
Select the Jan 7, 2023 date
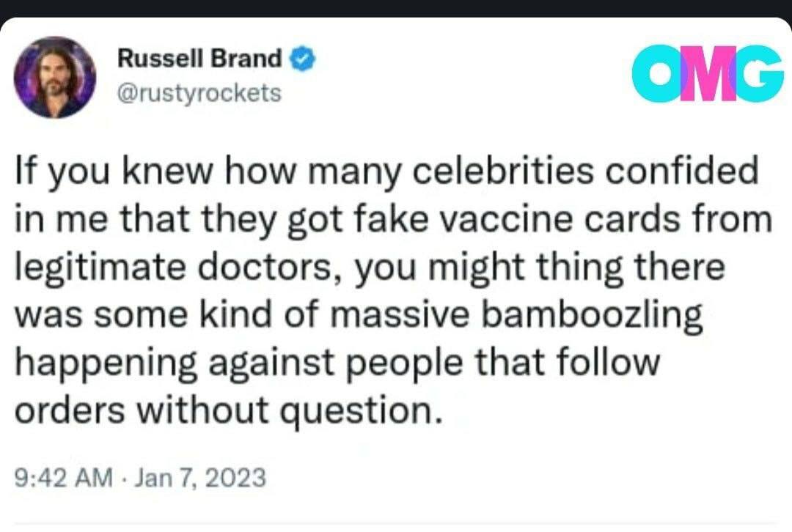click(x=199, y=479)
